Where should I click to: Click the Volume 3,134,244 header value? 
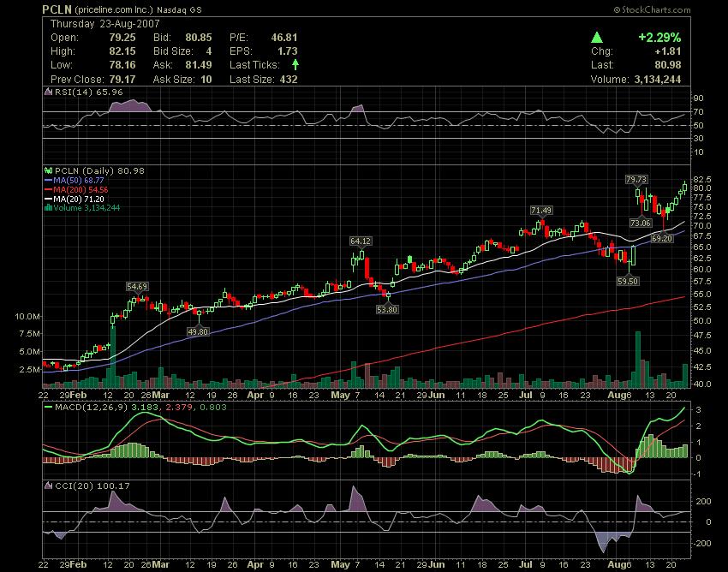(658, 79)
